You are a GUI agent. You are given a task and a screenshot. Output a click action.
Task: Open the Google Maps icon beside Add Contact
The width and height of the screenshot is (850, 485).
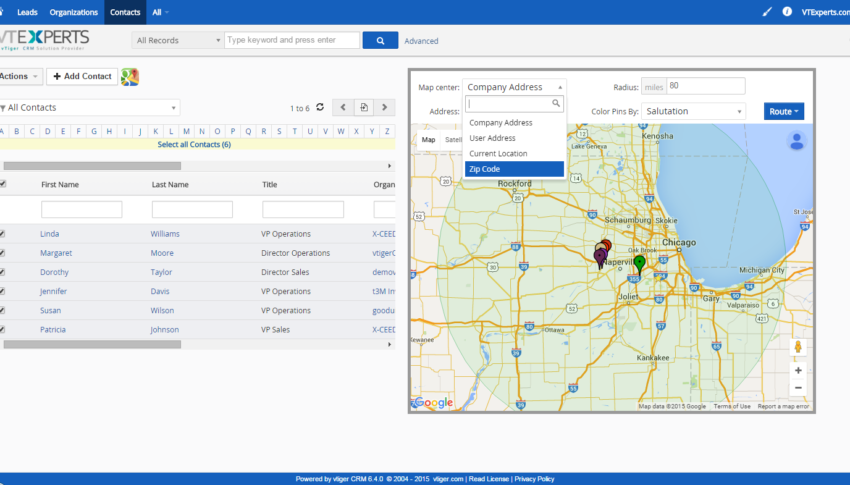130,77
